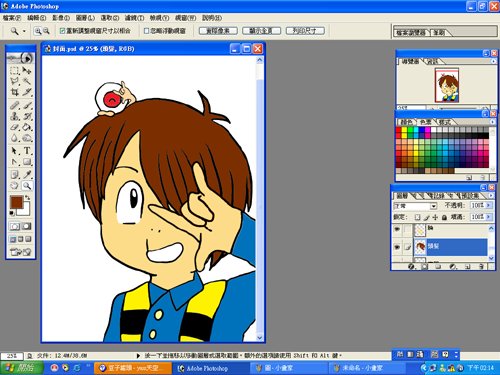500x375 pixels.
Task: Select the Polygonal Lasso tool
Action: pos(14,81)
